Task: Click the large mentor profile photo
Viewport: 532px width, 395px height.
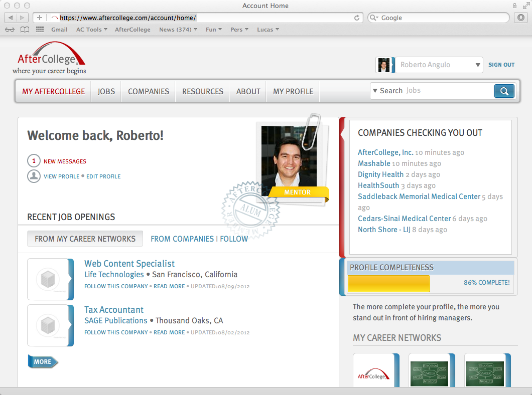Action: (289, 156)
